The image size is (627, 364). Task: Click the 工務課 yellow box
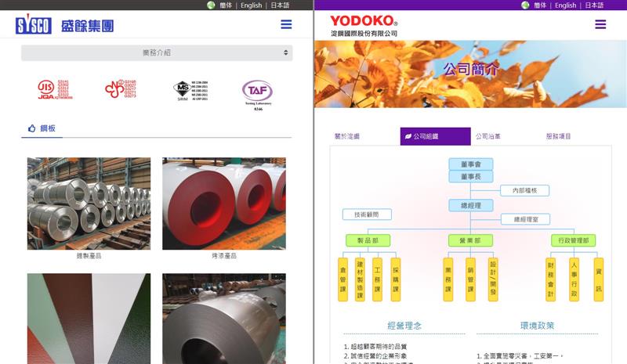378,279
